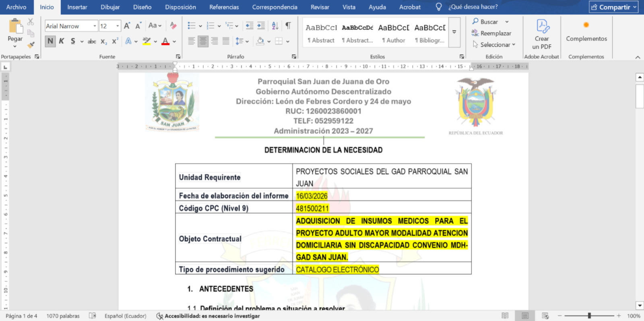This screenshot has height=321, width=644.
Task: Switch to the Referencias tab
Action: pos(224,7)
